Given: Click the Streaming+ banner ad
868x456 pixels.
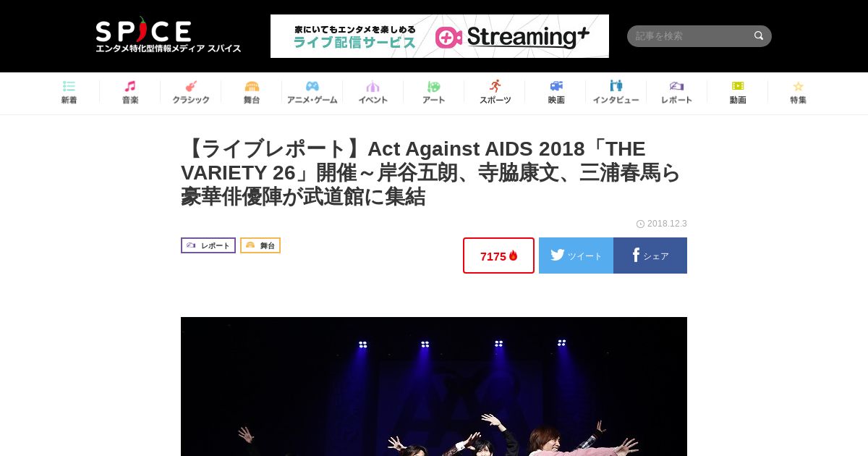Looking at the screenshot, I should coord(440,36).
